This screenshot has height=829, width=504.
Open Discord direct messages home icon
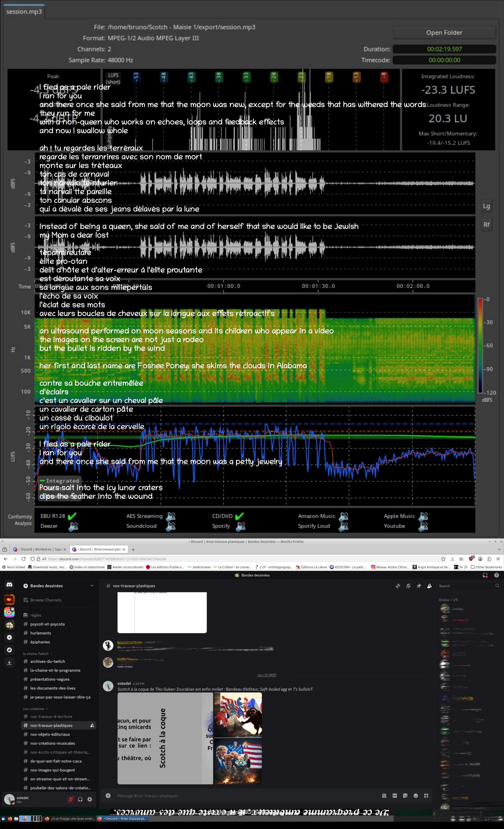9,585
